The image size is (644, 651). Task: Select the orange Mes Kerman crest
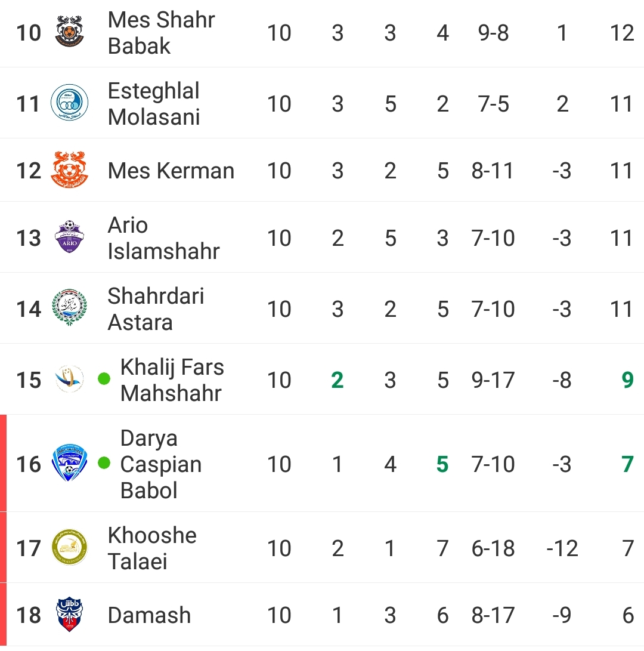[69, 170]
